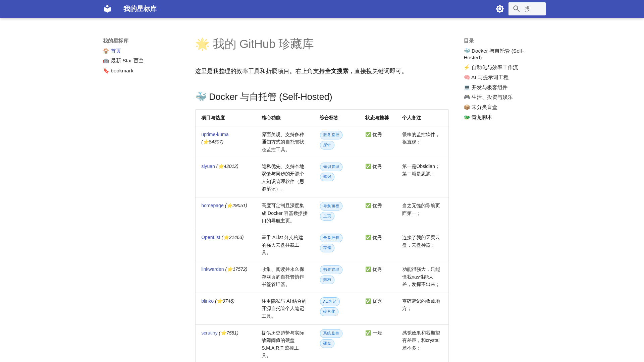The image size is (644, 362).
Task: Open the blinko project link
Action: pos(207,301)
